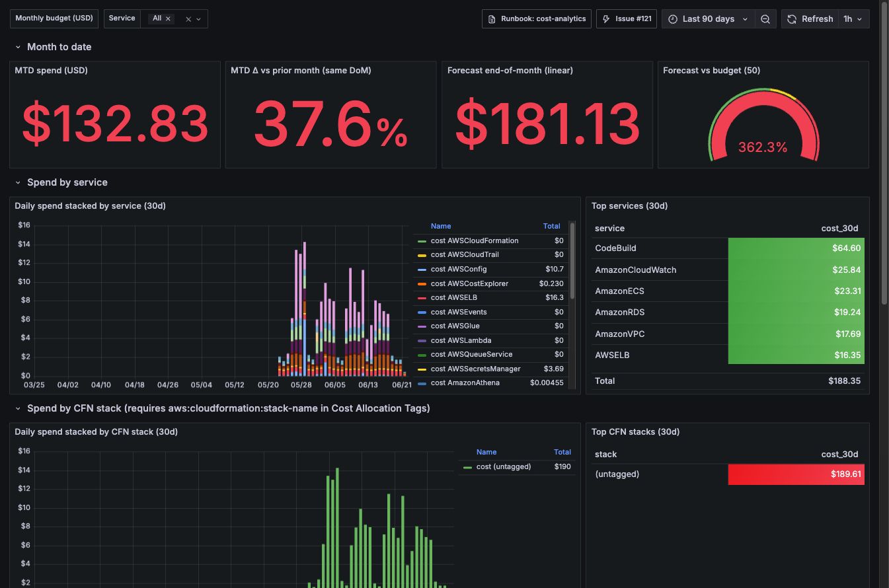
Task: Select the AmazonRDS service cell
Action: pyautogui.click(x=660, y=312)
